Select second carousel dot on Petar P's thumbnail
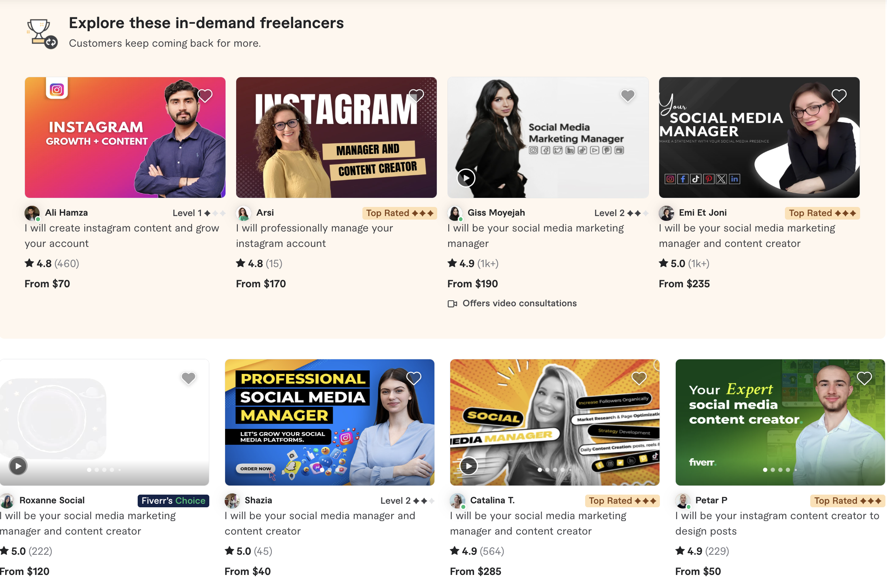This screenshot has width=887, height=588. click(x=773, y=470)
